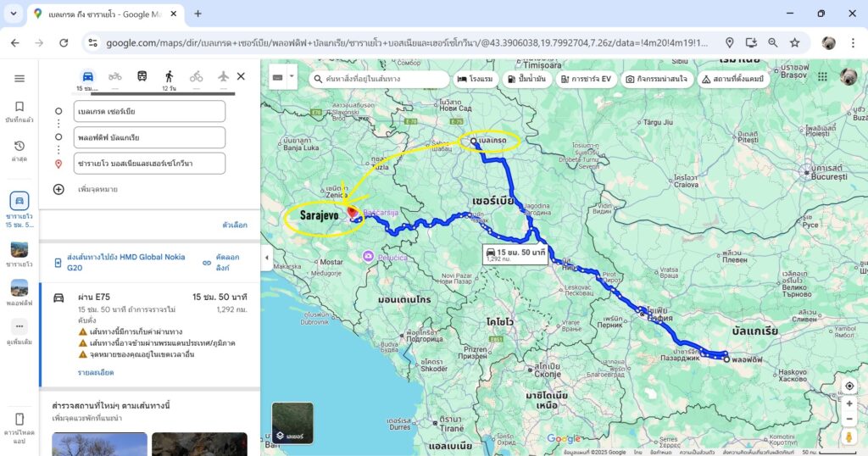The height and width of the screenshot is (456, 868).
Task: Select the driving travel mode icon
Action: click(87, 76)
